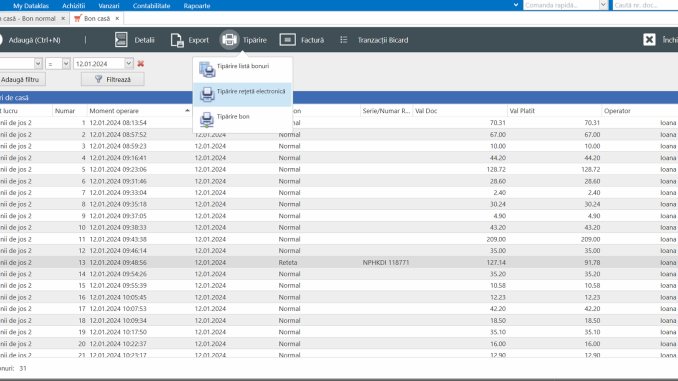Click the Tranzacții Bicard toolbar label

tap(383, 40)
